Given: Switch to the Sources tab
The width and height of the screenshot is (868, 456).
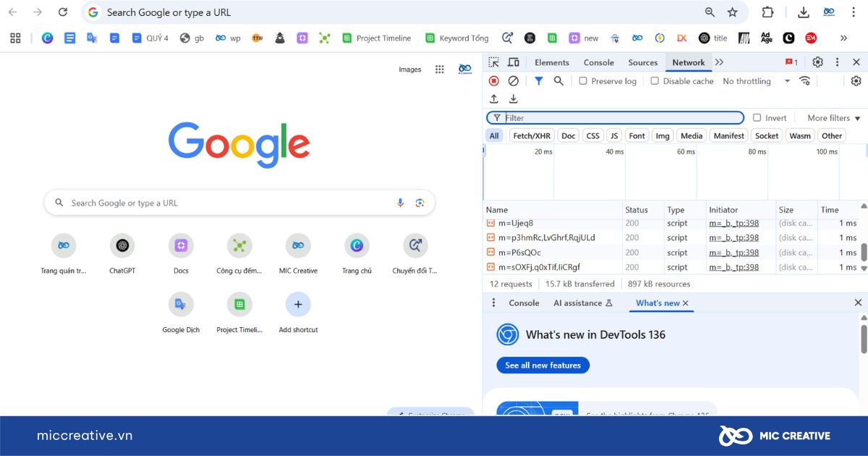Looking at the screenshot, I should pyautogui.click(x=643, y=62).
